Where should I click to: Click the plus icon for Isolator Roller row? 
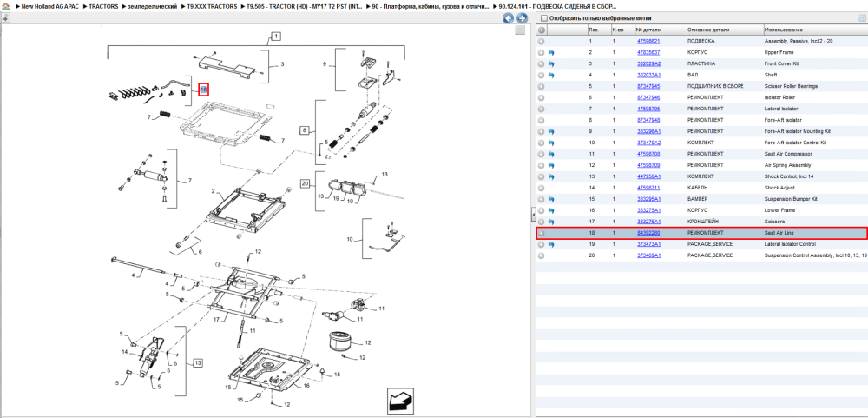pyautogui.click(x=542, y=97)
